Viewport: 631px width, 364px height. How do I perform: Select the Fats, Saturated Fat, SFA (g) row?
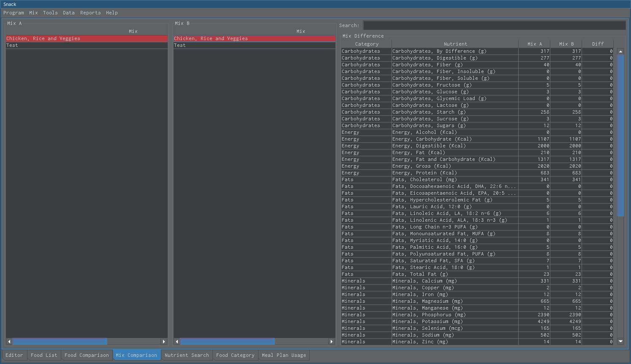(477, 261)
